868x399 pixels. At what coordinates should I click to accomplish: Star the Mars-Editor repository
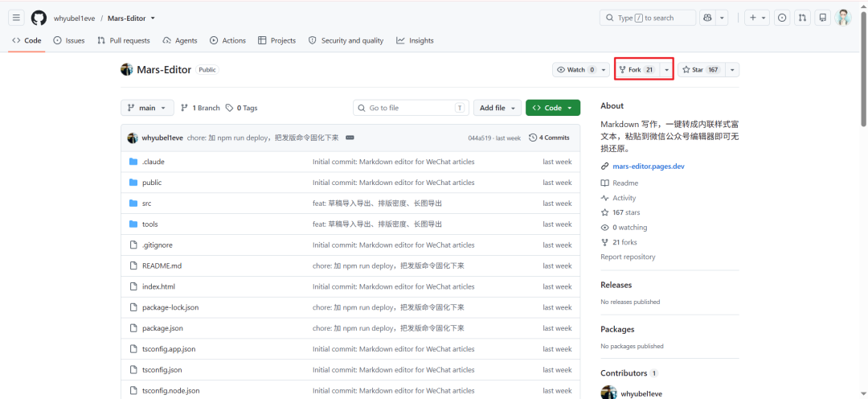(x=702, y=70)
